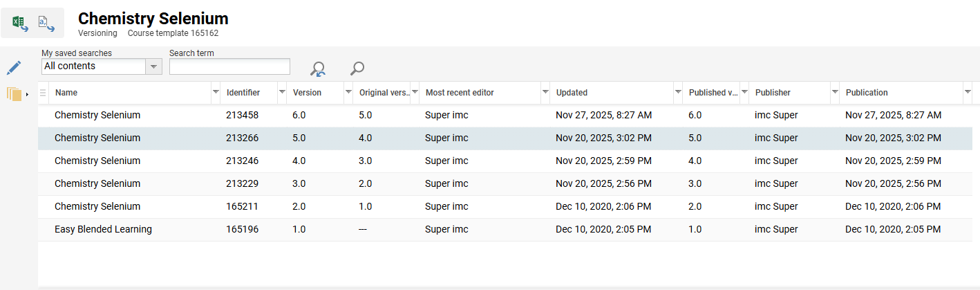This screenshot has width=980, height=290.
Task: Sort by the Updated column header
Action: click(x=572, y=93)
